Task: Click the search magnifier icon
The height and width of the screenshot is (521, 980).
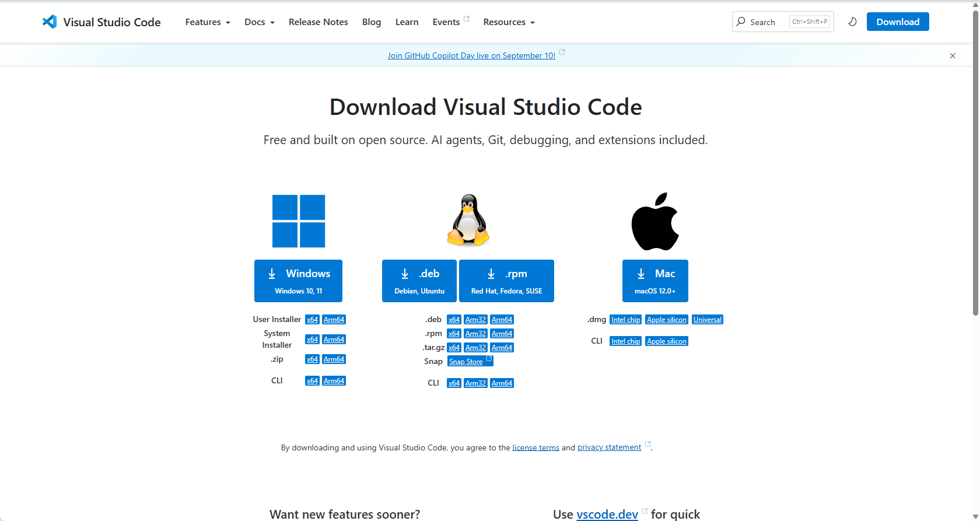Action: (741, 22)
